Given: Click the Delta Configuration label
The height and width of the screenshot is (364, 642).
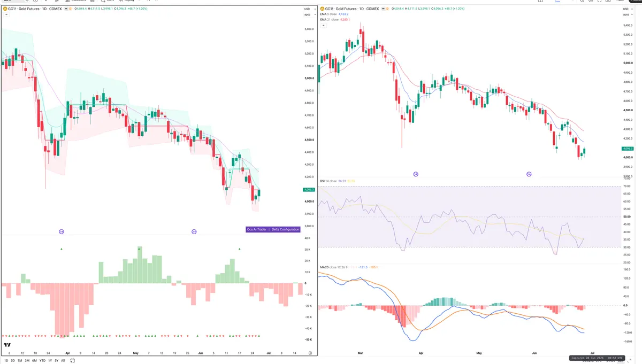Looking at the screenshot, I should pos(286,229).
